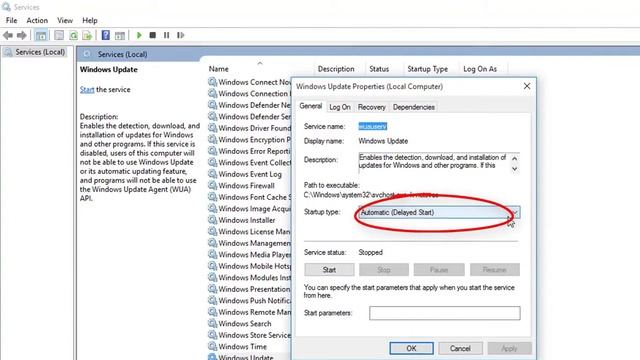Select Windows Firewall service row
This screenshot has height=360, width=640.
pyautogui.click(x=247, y=186)
